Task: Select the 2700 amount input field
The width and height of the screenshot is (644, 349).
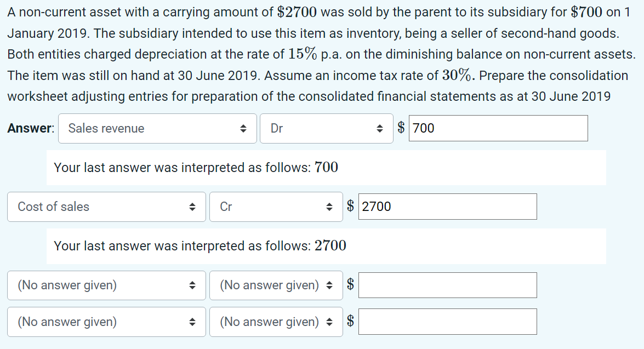Action: [447, 207]
